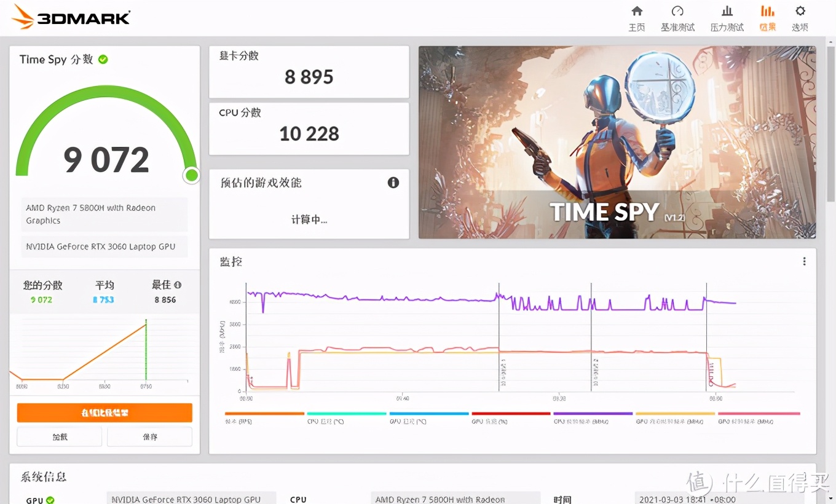Click the 基准测试 gauge icon
Screen dimensions: 836x504
coord(677,17)
